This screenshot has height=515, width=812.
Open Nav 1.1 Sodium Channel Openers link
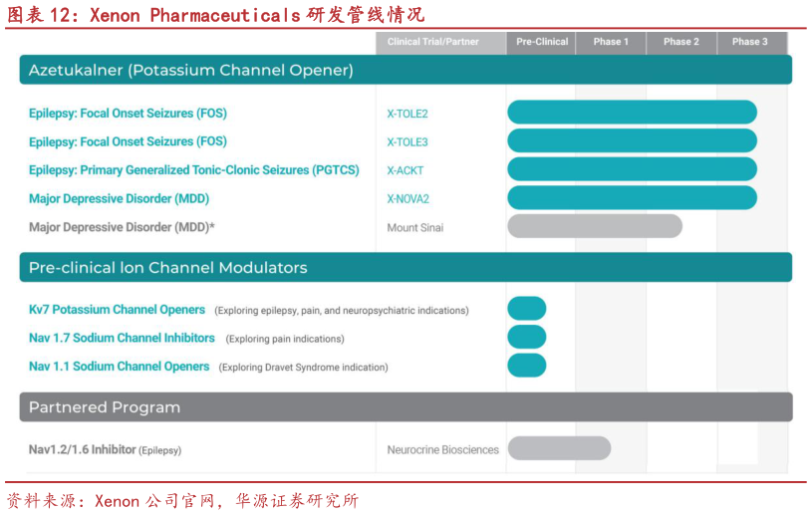pos(120,367)
